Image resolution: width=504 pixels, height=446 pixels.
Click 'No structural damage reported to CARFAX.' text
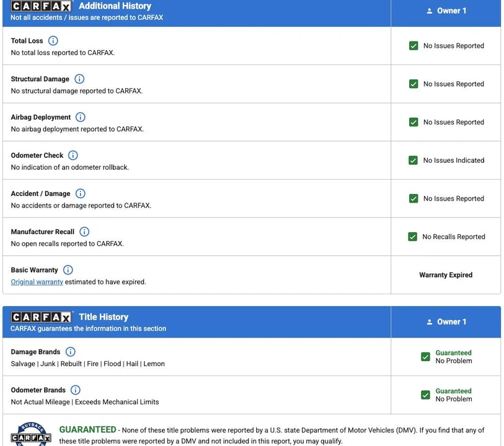coord(77,91)
